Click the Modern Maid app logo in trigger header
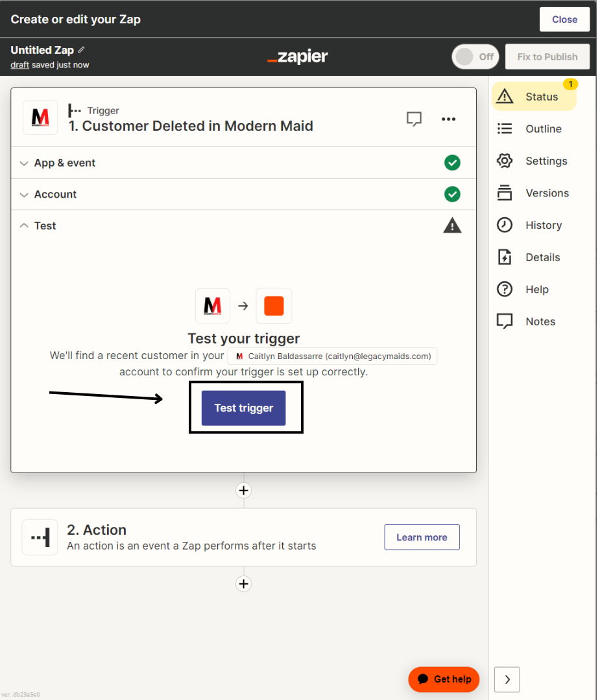The image size is (600, 700). pyautogui.click(x=40, y=118)
